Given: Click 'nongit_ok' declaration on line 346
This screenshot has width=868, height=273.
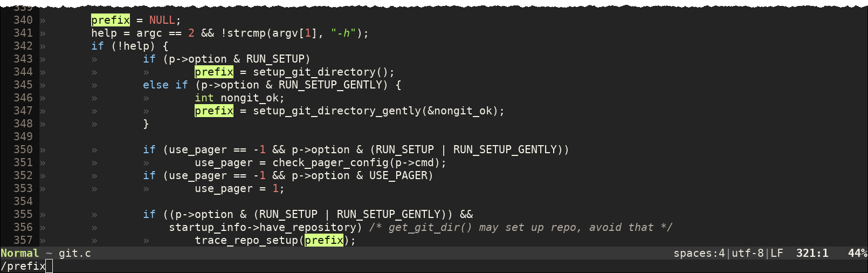Looking at the screenshot, I should click(250, 98).
